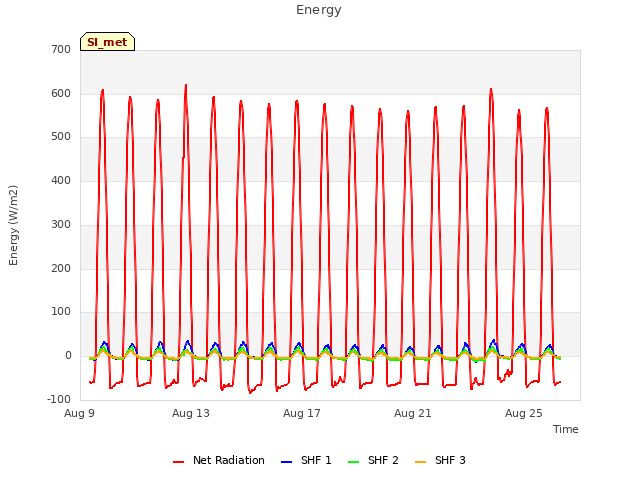Select the green SHF 2 legend swatch
The height and width of the screenshot is (480, 640).
tap(353, 462)
